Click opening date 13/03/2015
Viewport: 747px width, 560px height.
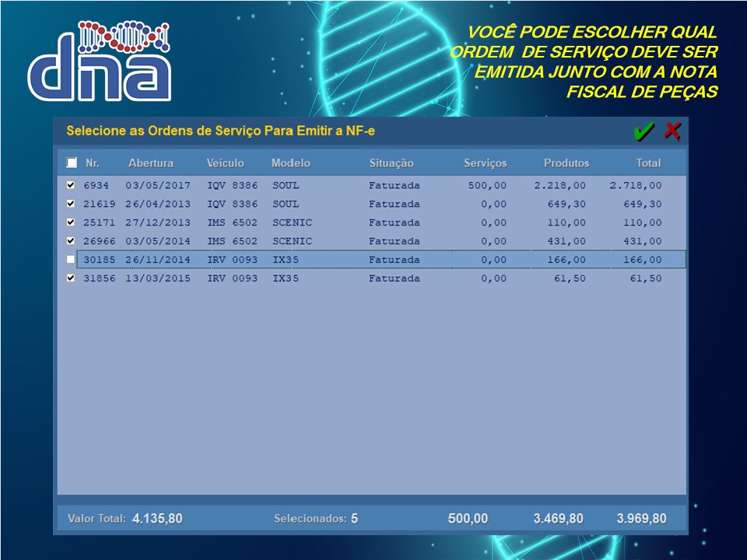(158, 278)
